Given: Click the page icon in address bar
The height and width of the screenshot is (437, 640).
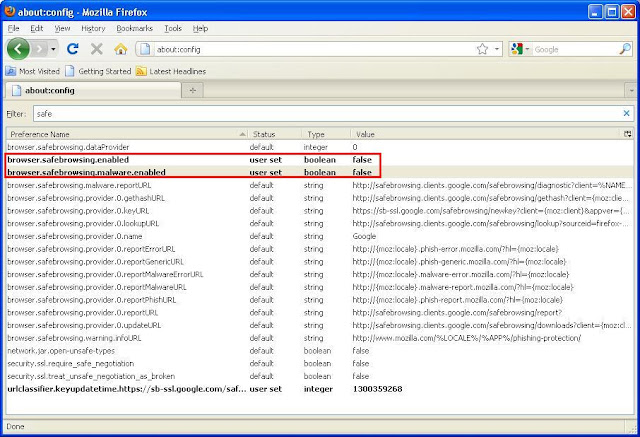Looking at the screenshot, I should (144, 49).
